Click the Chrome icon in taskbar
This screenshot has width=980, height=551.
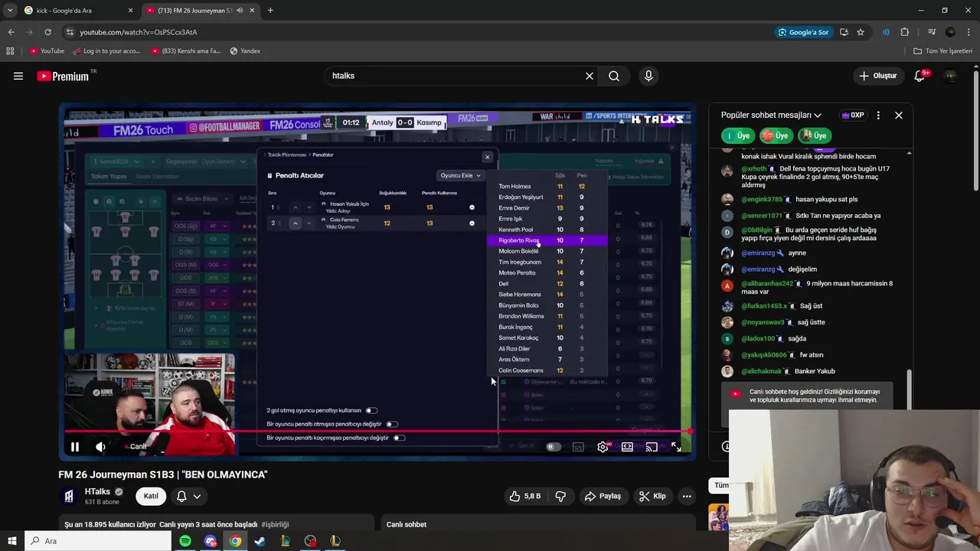pos(235,541)
